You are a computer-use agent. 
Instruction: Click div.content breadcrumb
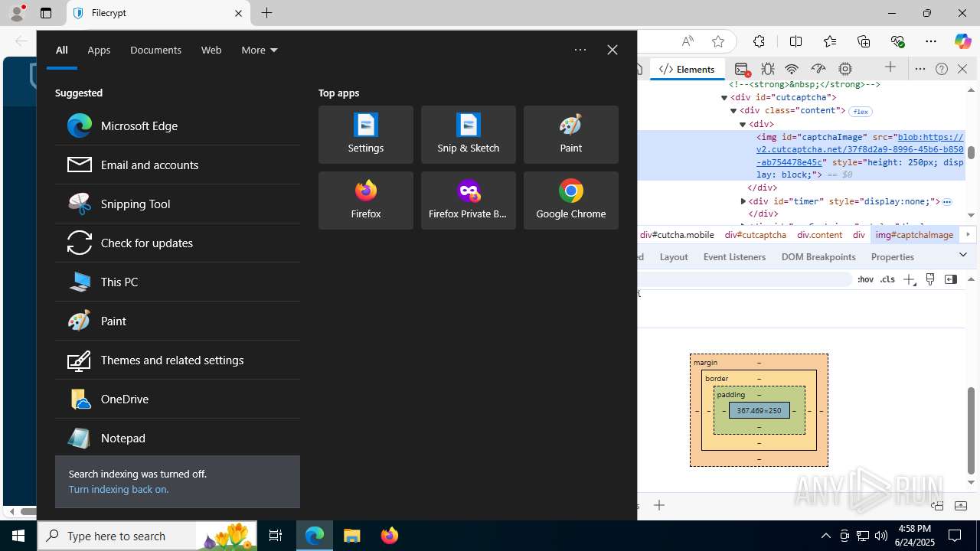819,235
